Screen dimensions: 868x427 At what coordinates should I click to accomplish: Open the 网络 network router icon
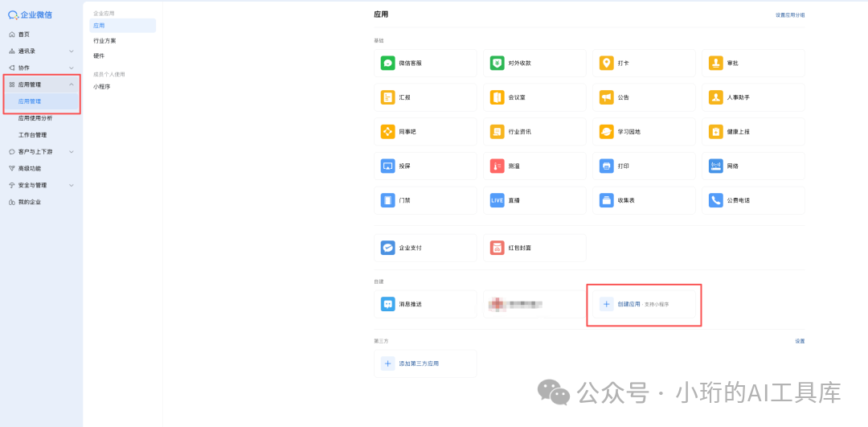click(716, 166)
